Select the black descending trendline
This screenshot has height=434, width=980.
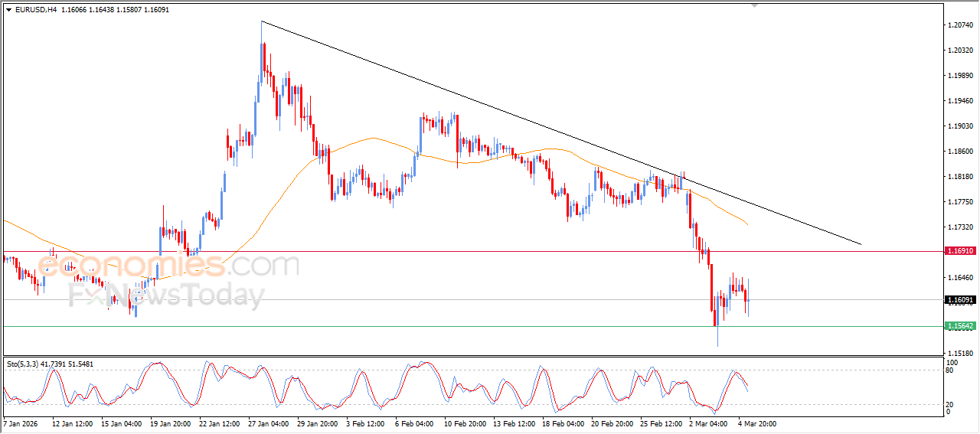pos(561,132)
